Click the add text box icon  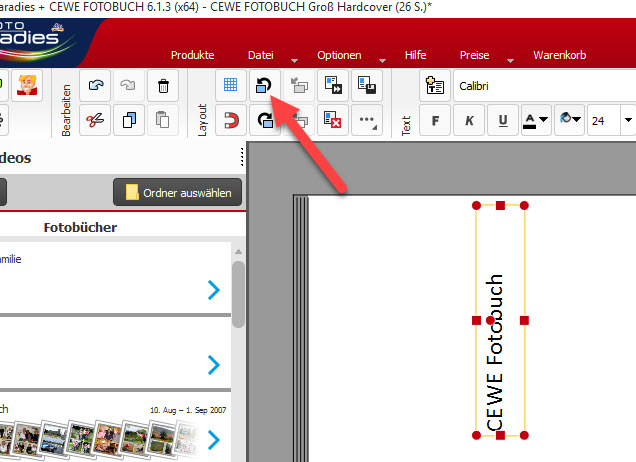pos(434,86)
